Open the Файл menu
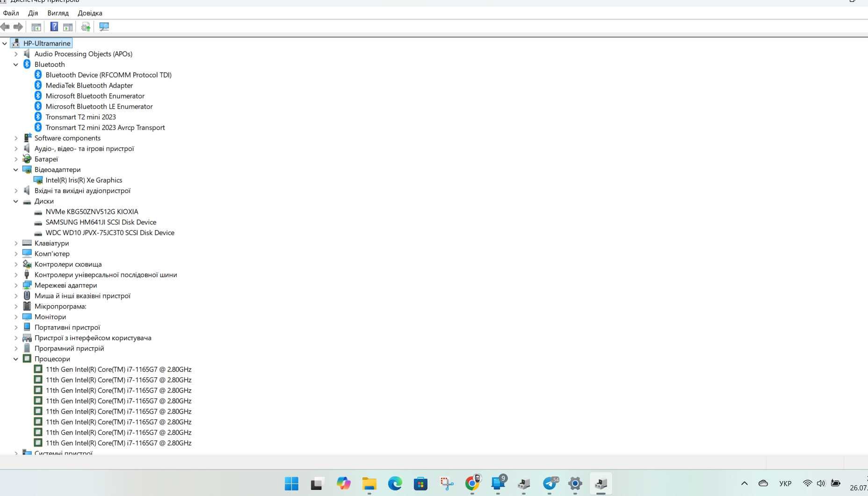The image size is (868, 496). (x=11, y=13)
